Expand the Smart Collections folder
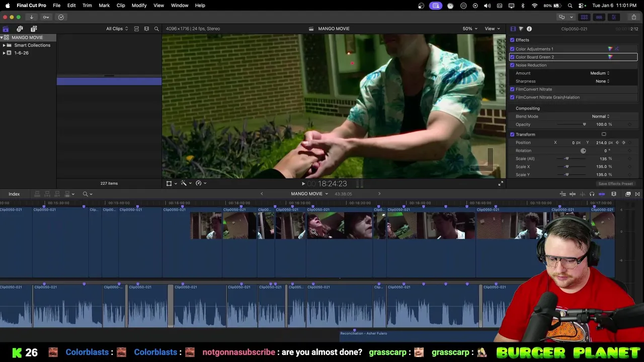The height and width of the screenshot is (362, 644). pyautogui.click(x=4, y=45)
